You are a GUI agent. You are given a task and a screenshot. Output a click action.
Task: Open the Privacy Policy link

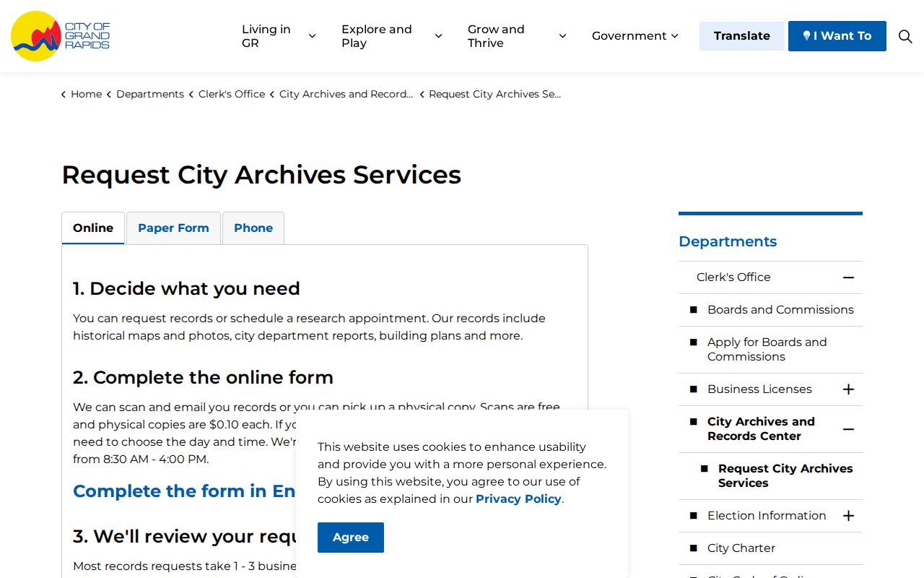click(x=518, y=499)
